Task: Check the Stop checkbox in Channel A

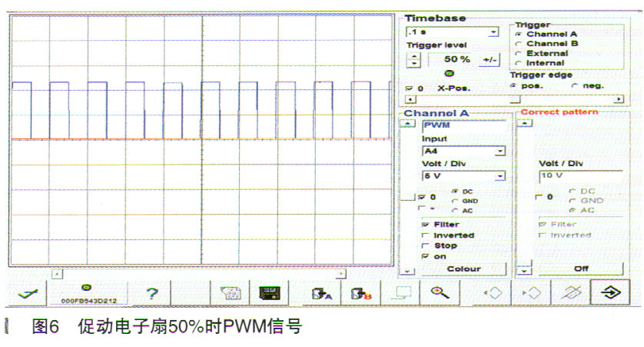Action: (x=424, y=246)
